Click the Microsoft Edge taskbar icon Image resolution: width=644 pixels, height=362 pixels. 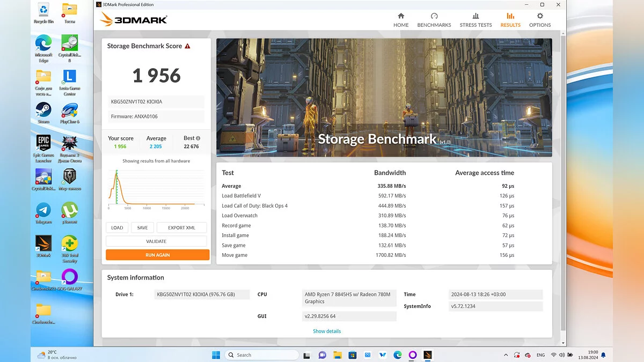tap(398, 355)
